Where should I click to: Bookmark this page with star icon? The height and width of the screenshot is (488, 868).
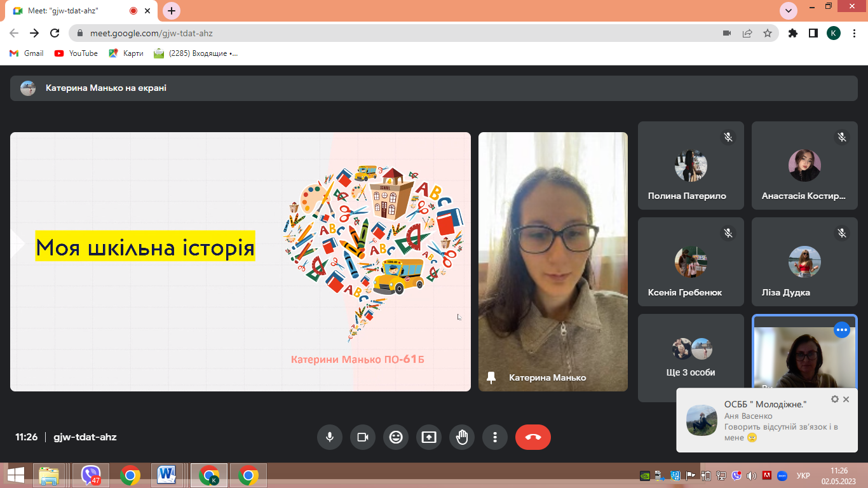[x=768, y=33]
